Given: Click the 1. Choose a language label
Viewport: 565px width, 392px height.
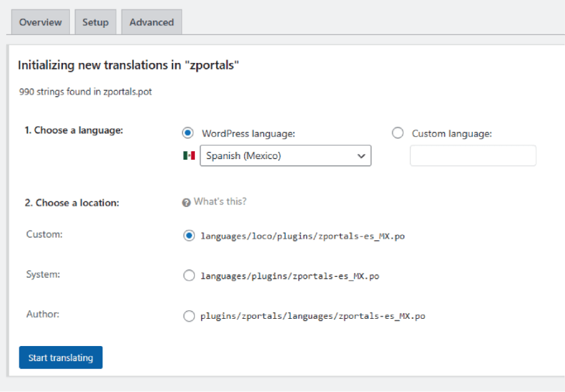Looking at the screenshot, I should [x=74, y=130].
